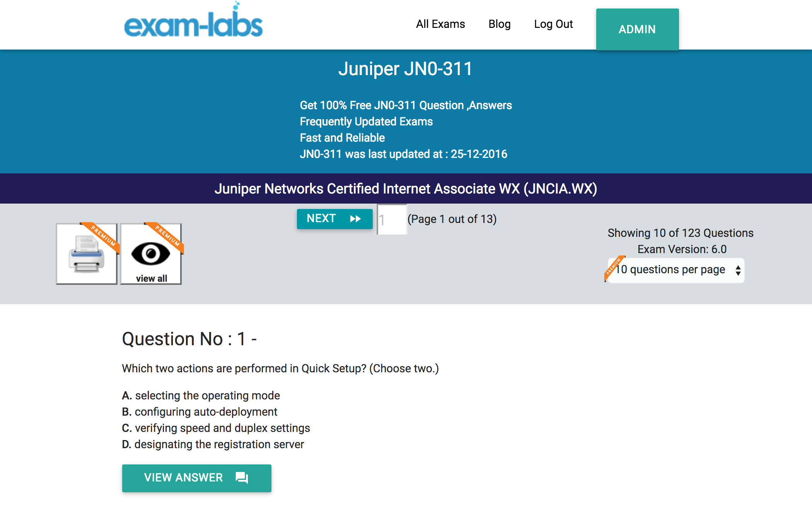Click Frequently Updated Exams text
Viewport: 812px width, 507px height.
pos(366,122)
